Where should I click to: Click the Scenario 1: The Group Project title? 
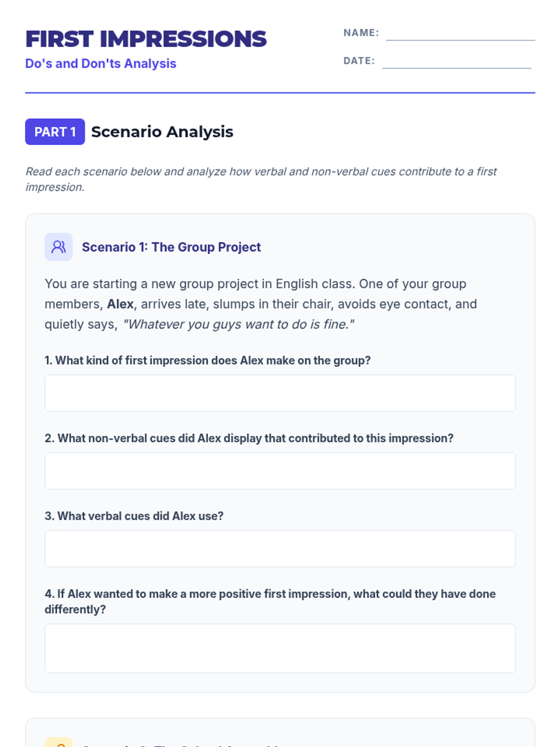coord(171,247)
